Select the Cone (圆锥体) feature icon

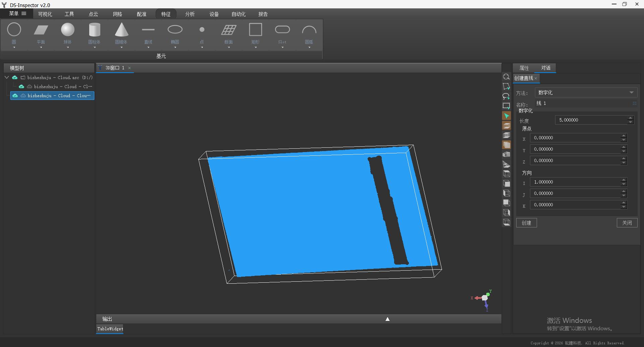[x=121, y=29]
